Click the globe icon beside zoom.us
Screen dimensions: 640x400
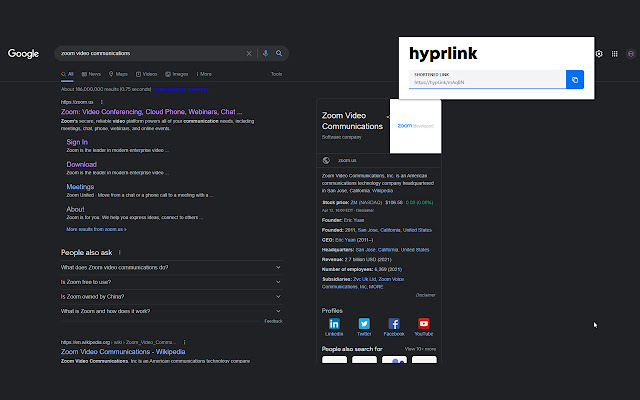[x=326, y=160]
